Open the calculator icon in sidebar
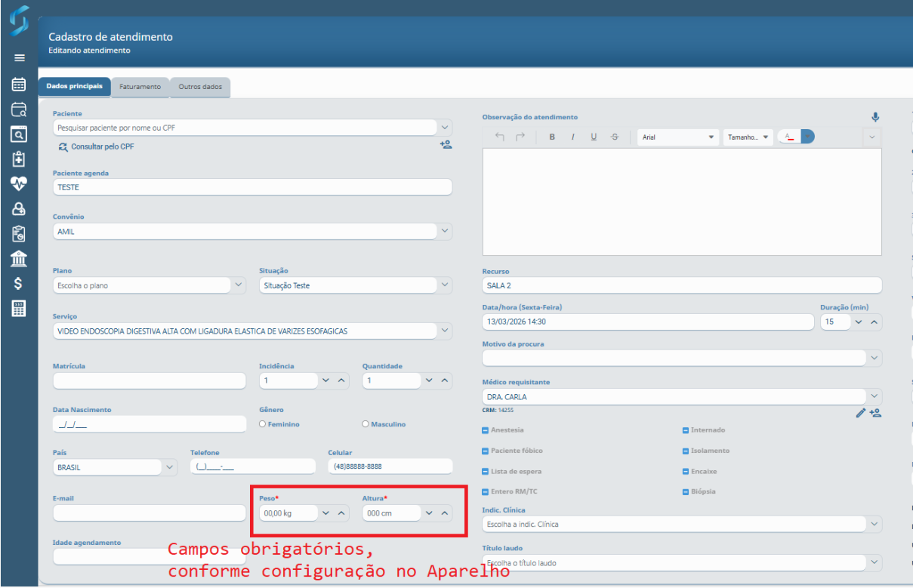 (x=19, y=309)
